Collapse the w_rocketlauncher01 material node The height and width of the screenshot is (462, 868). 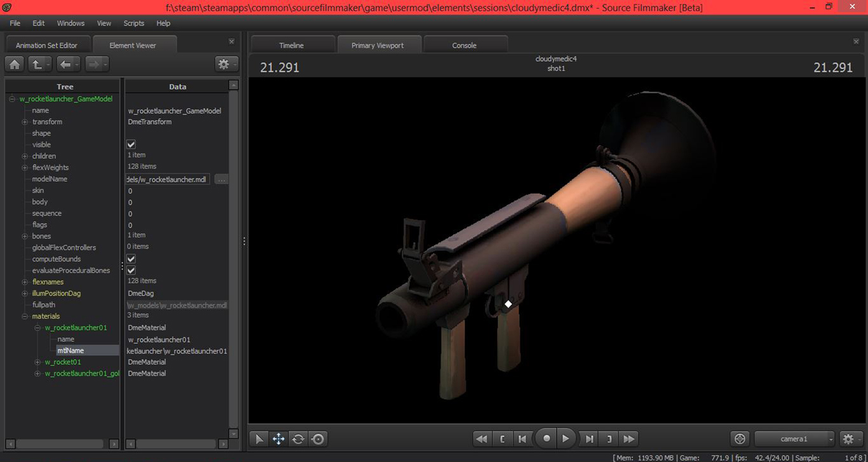pyautogui.click(x=37, y=328)
